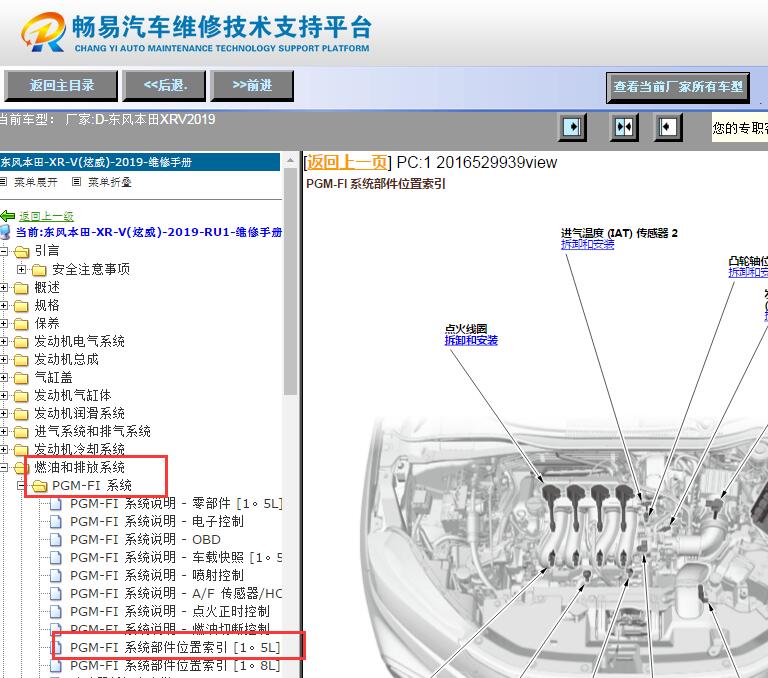The height and width of the screenshot is (678, 768).
Task: Click the 东风本田-XR-V(炫威)-2019-维修手册 panel header
Action: 140,162
